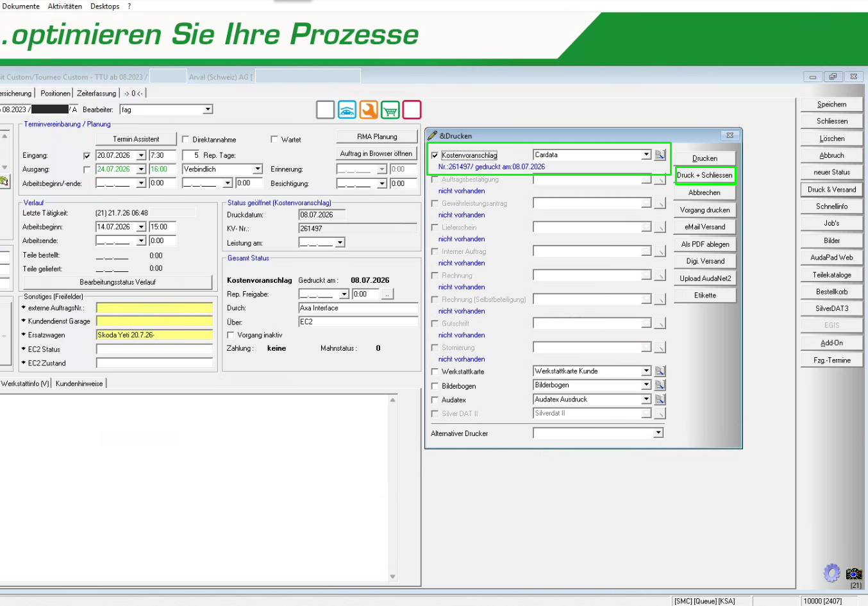
Task: Click the notes scrollbar down arrow
Action: tap(393, 577)
